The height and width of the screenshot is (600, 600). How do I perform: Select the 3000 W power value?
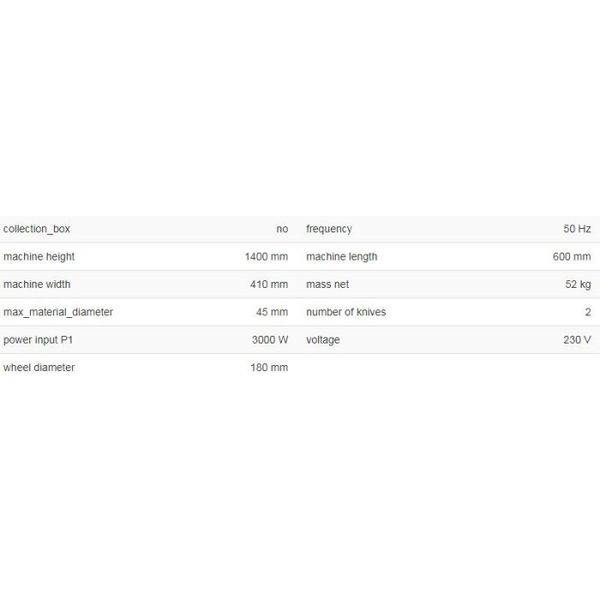[270, 340]
